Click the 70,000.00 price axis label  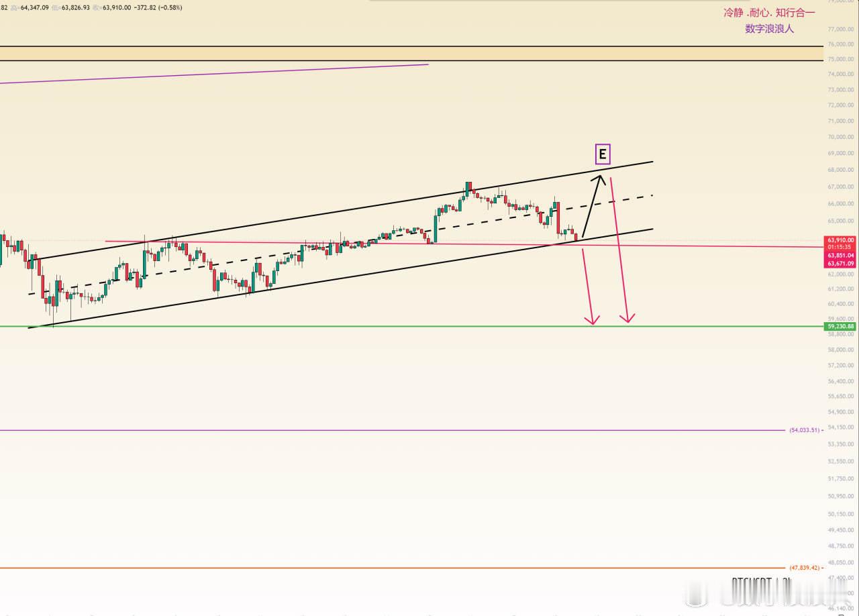pyautogui.click(x=842, y=137)
